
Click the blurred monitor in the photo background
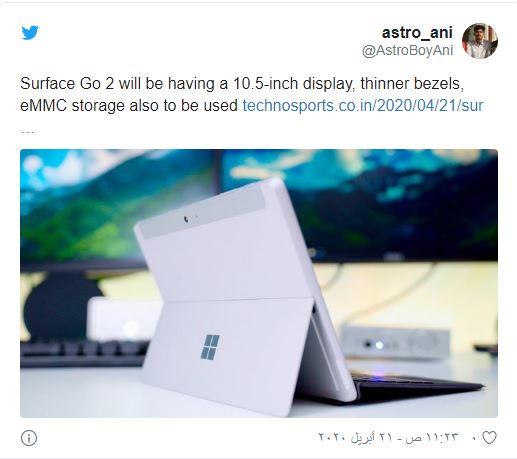point(360,203)
